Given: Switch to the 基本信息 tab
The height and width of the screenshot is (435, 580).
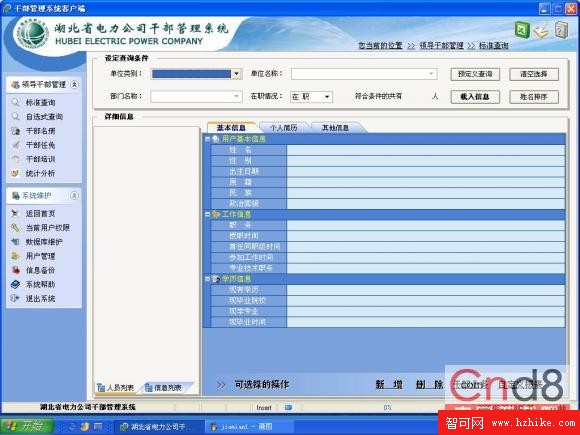Looking at the screenshot, I should (x=231, y=128).
